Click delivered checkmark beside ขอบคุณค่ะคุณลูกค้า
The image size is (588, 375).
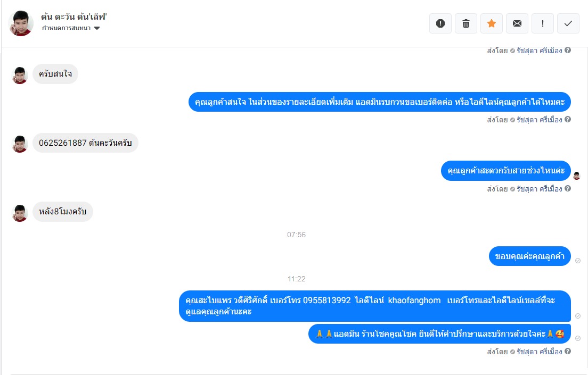tap(578, 261)
